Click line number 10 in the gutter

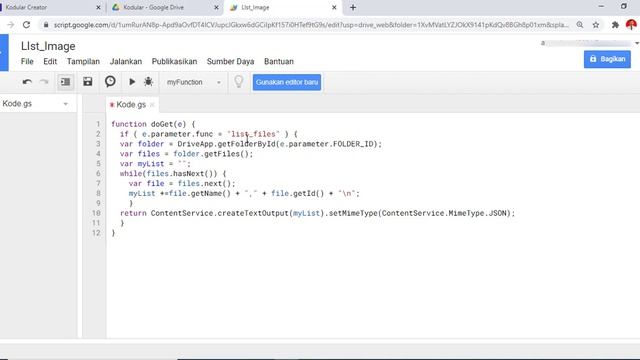click(x=96, y=213)
